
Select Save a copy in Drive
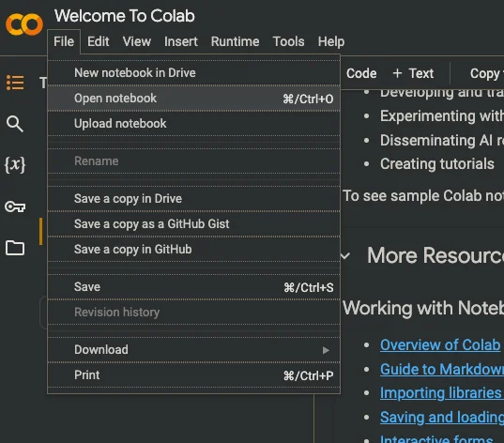(x=194, y=199)
